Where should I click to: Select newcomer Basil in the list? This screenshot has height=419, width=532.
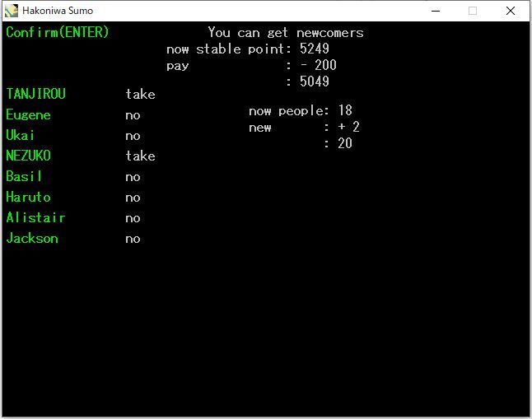24,176
